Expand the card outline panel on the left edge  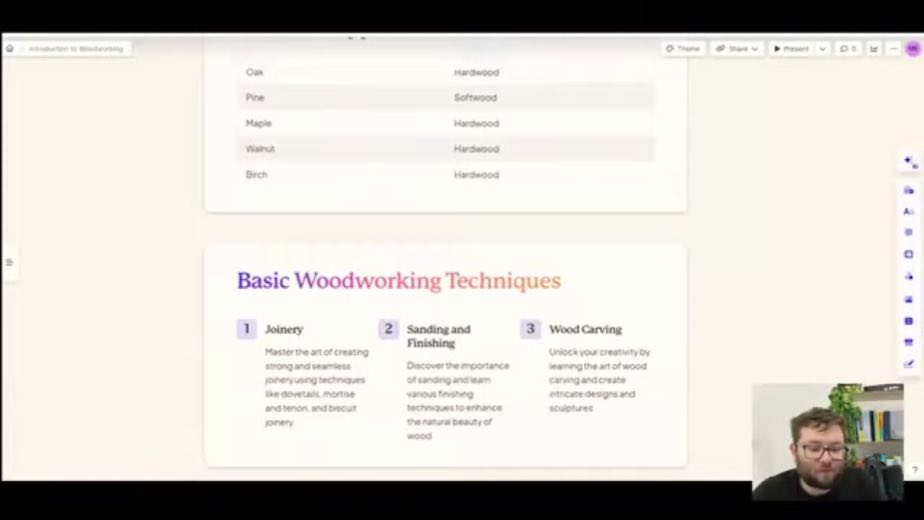point(9,262)
